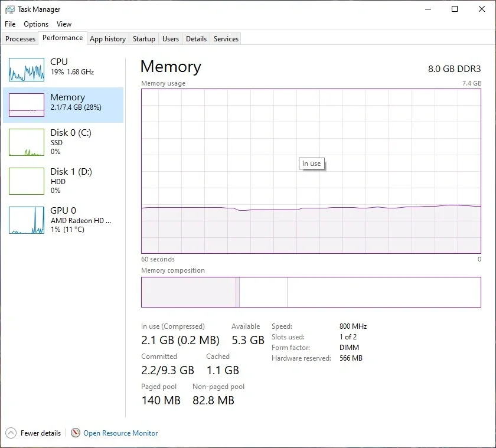Open the File menu
The image size is (496, 448).
[10, 24]
